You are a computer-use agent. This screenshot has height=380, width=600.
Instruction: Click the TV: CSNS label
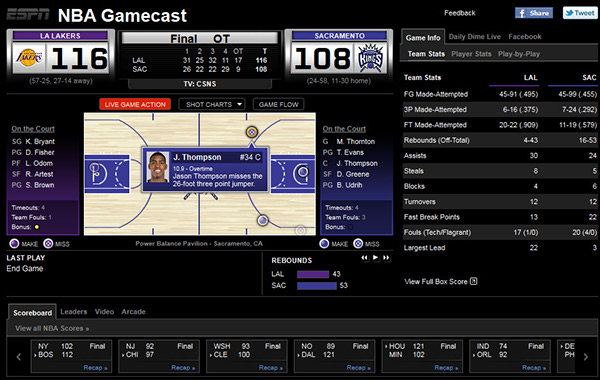200,84
